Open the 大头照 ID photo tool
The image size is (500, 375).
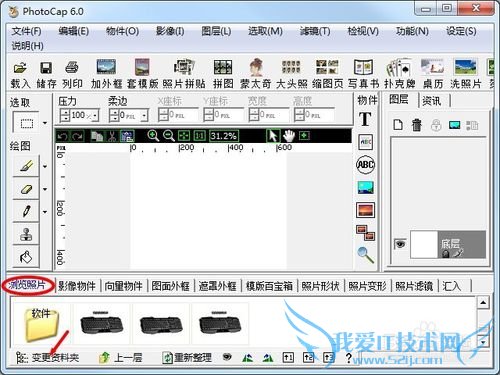point(291,74)
